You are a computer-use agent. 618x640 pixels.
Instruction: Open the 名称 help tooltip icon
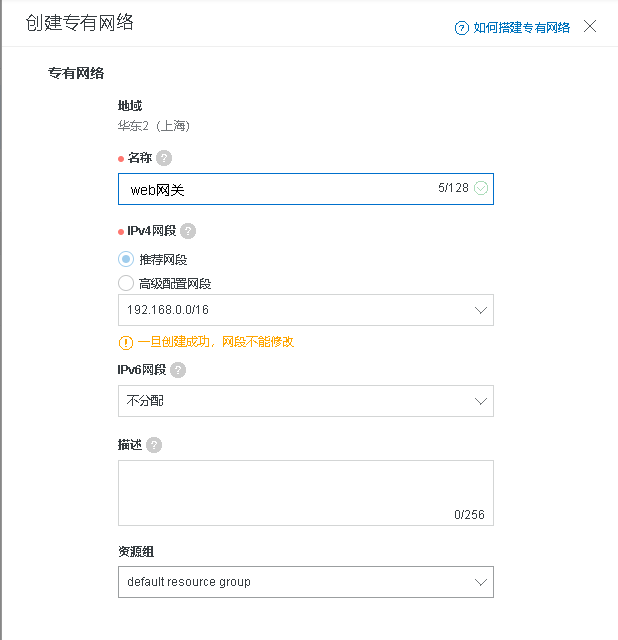click(x=164, y=158)
